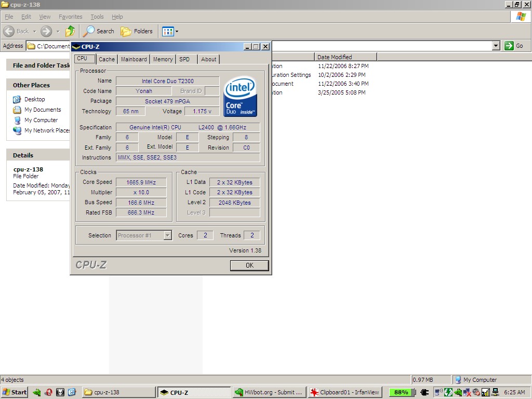Click the Name field Intel Core Duo T2300
Screen dimensions: 532x399
point(168,81)
